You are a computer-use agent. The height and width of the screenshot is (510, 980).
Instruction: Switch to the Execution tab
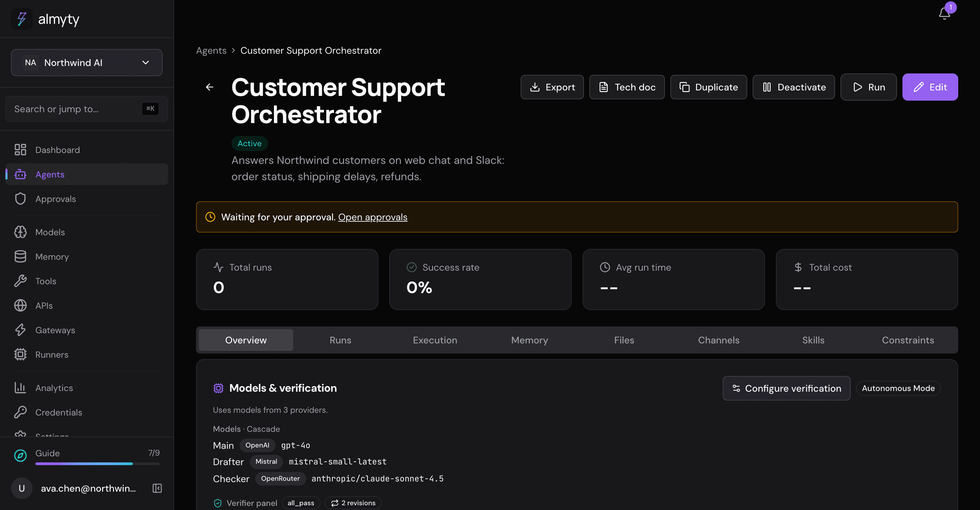tap(435, 340)
